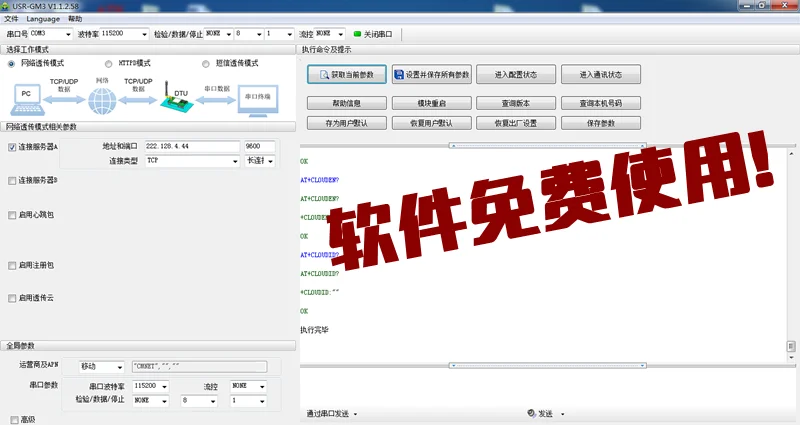Image resolution: width=800 pixels, height=425 pixels.
Task: Enable 连接服务器B checkbox
Action: 12,181
